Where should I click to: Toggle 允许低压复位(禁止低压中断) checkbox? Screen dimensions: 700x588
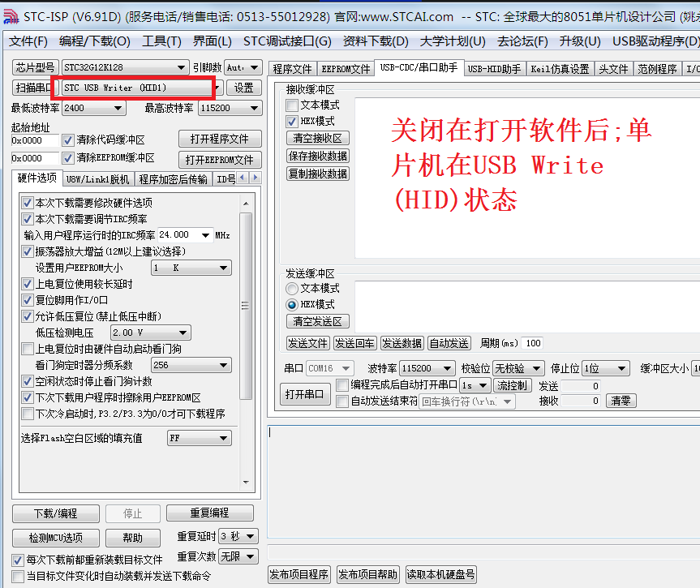pos(28,316)
